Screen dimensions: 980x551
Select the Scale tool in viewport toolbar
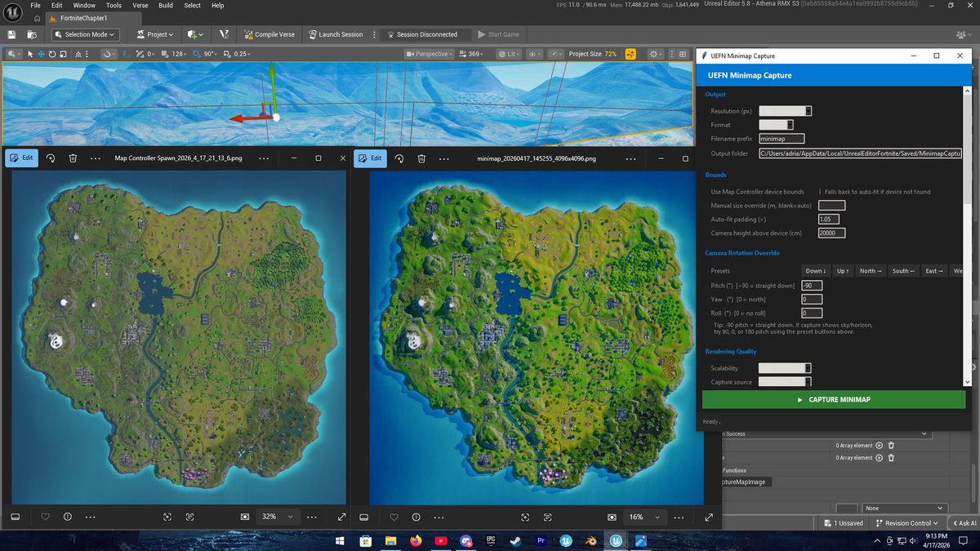(62, 54)
